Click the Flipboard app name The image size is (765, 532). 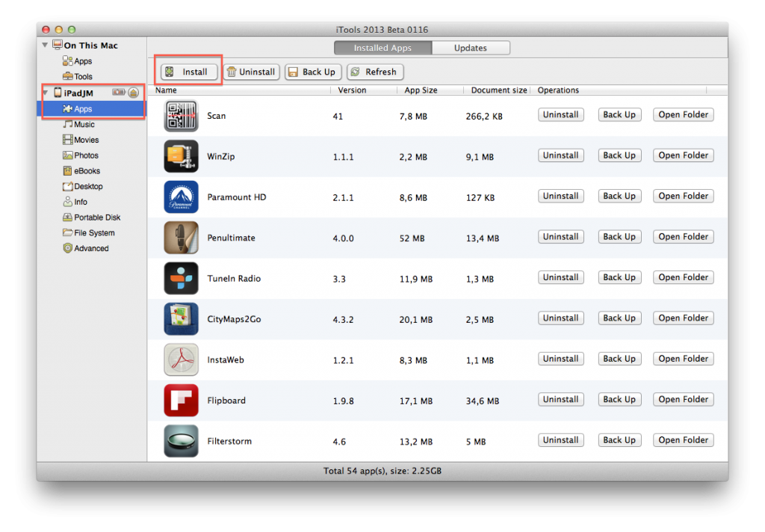(226, 400)
